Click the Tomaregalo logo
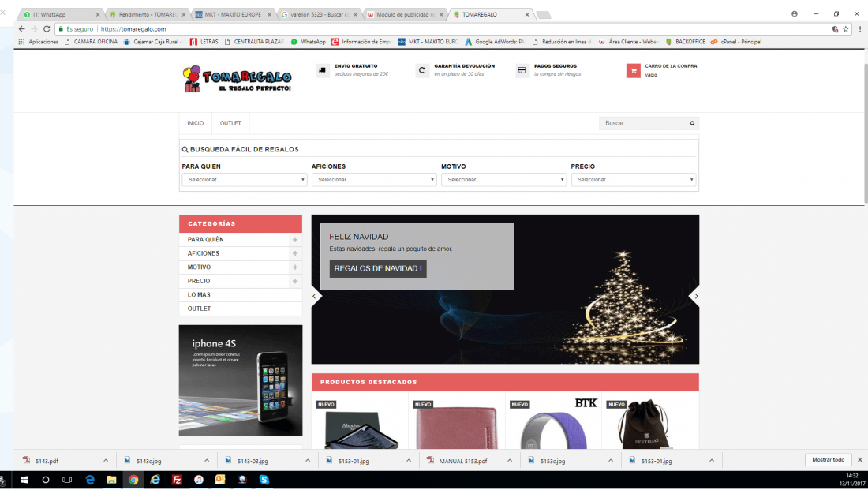The height and width of the screenshot is (490, 868). (237, 79)
